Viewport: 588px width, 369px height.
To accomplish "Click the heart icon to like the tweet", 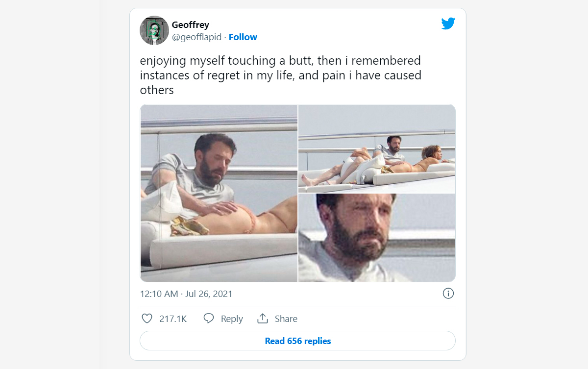I will click(x=147, y=319).
